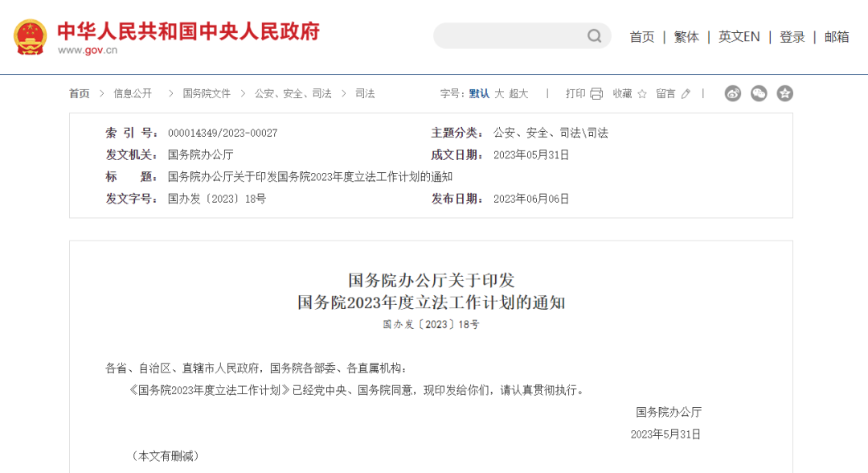This screenshot has width=868, height=473.
Task: Set font size to 超大
Action: point(518,93)
